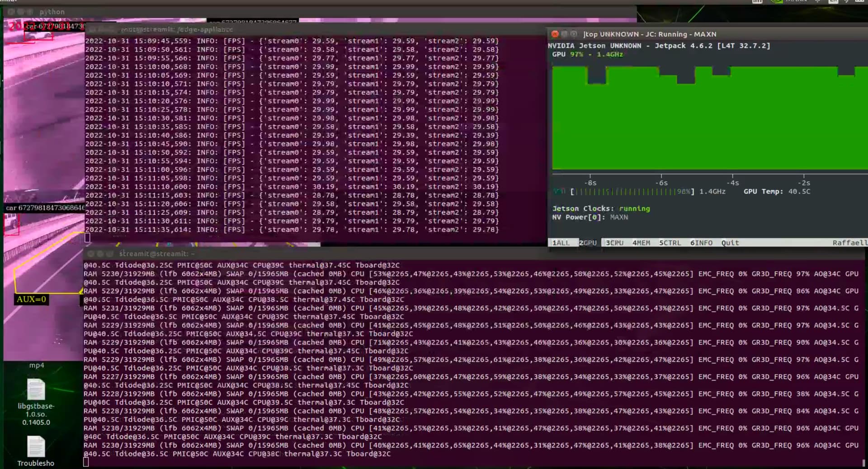Click the FPS log line at 15:11:10,600
The image size is (868, 469).
[x=292, y=187]
